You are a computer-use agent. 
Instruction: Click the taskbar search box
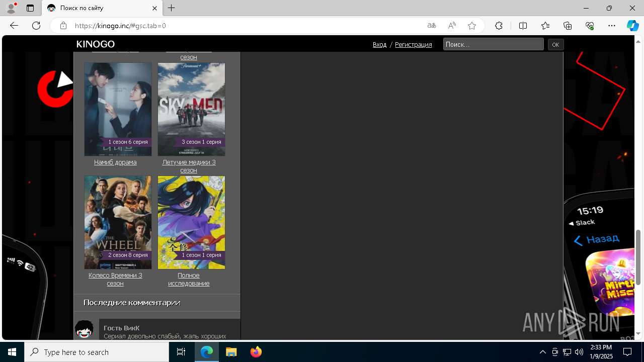tap(97, 352)
